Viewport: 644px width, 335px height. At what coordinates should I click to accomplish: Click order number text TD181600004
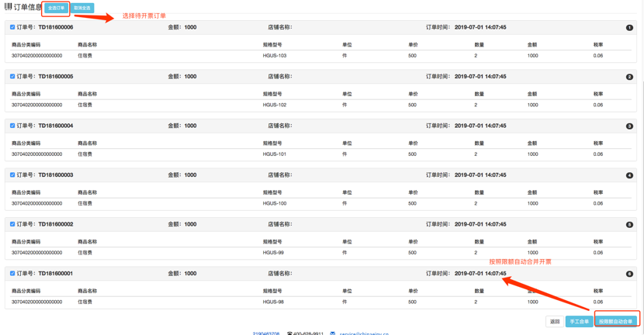pyautogui.click(x=56, y=126)
